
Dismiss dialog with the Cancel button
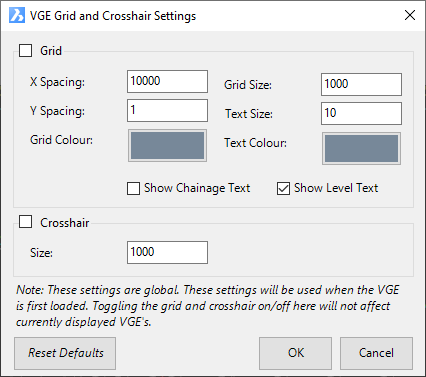(x=376, y=353)
